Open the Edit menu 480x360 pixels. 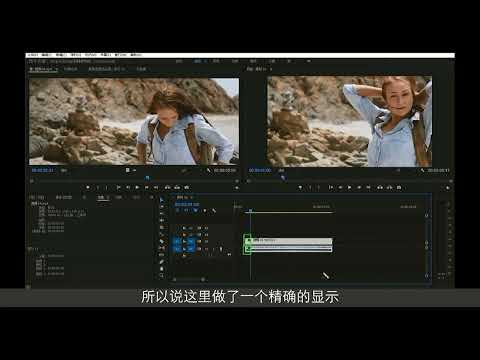tap(47, 55)
